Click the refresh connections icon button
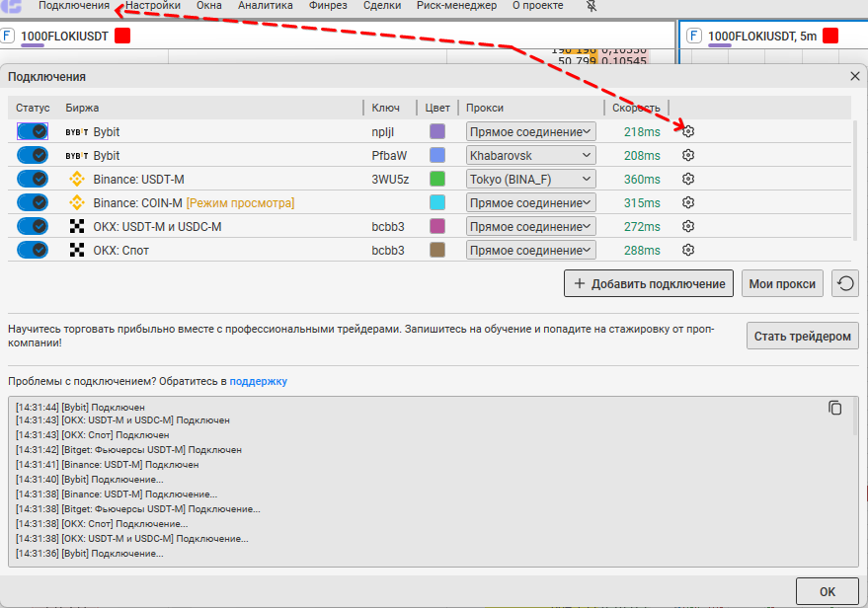Screen dimensions: 868x608 [x=844, y=284]
